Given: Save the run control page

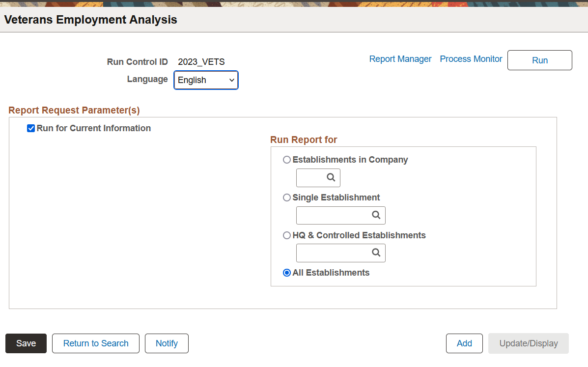Looking at the screenshot, I should (26, 343).
